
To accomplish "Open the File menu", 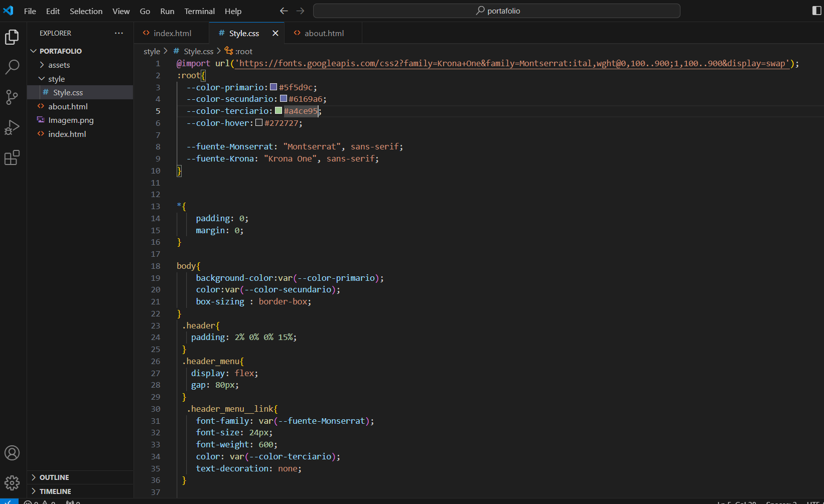I will 30,11.
